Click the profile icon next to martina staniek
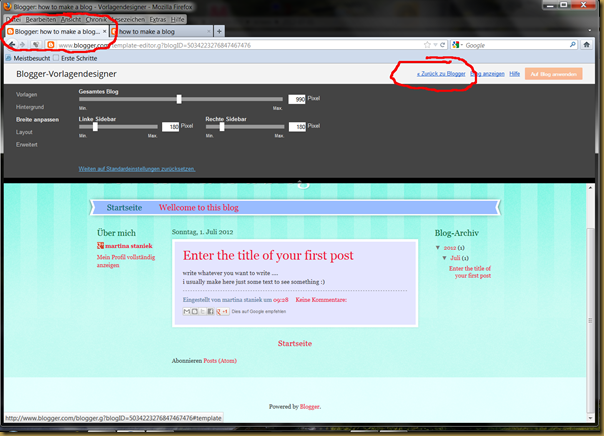 click(100, 246)
